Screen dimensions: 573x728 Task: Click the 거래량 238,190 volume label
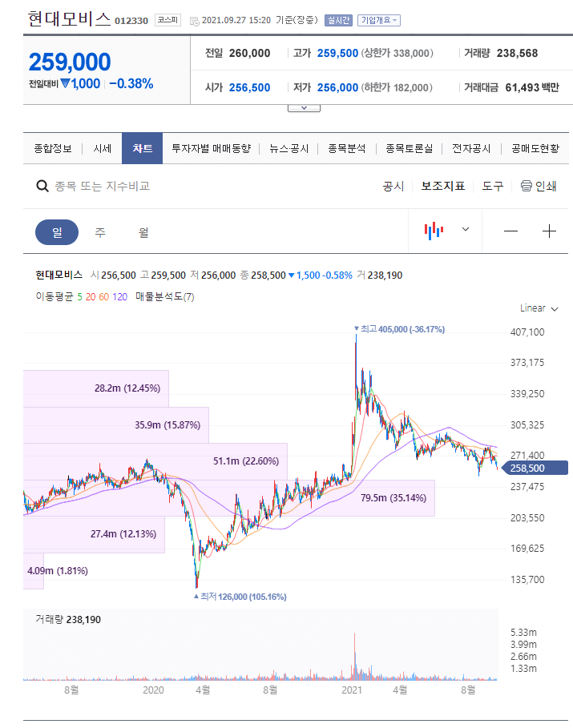(68, 619)
